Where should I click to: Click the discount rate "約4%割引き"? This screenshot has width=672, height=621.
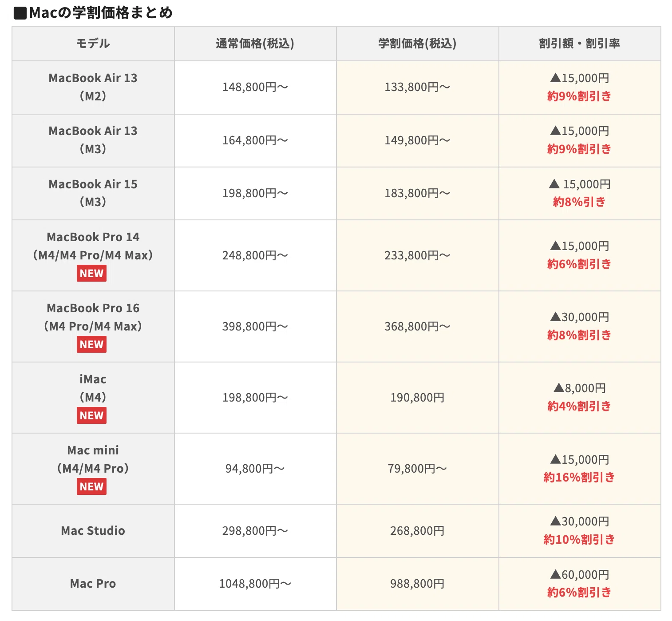[x=579, y=406]
